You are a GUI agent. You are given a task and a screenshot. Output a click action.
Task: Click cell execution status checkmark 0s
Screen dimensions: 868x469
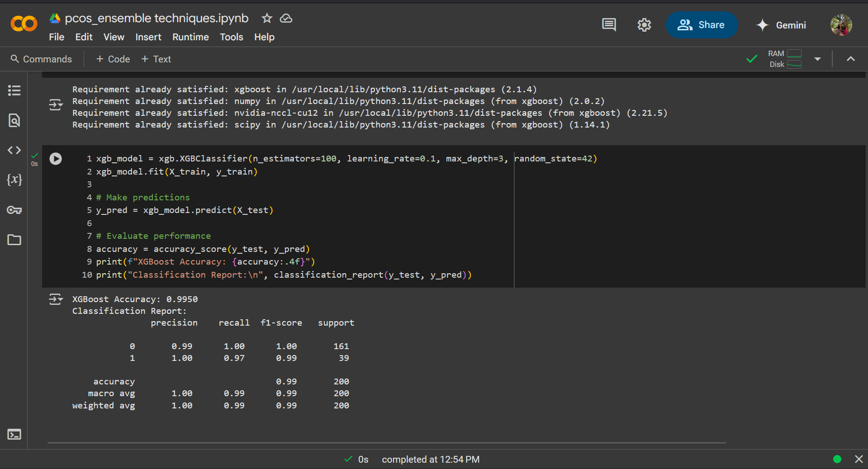pyautogui.click(x=35, y=159)
